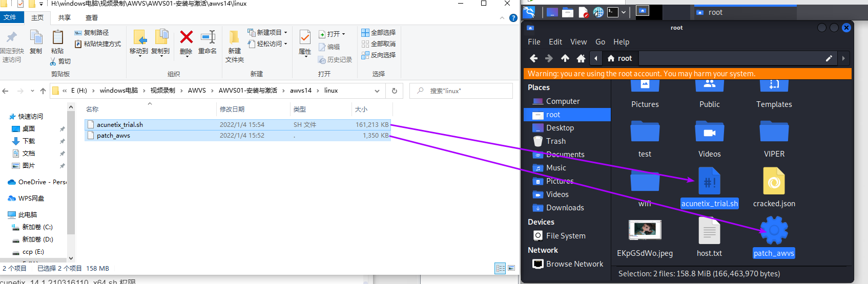Screen dimensions: 868x284
Task: Switch to the View (查看) ribbon tab
Action: pos(92,17)
